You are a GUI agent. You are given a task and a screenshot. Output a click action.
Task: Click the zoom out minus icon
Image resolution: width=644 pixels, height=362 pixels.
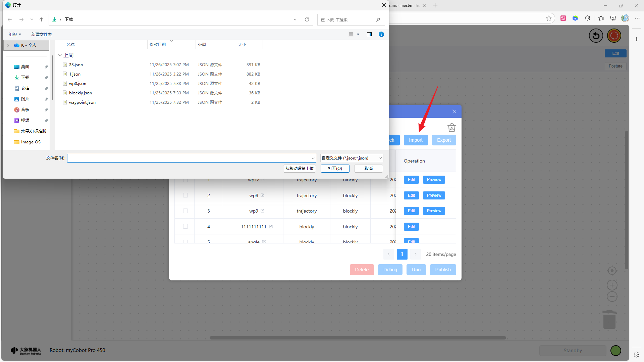point(612,297)
